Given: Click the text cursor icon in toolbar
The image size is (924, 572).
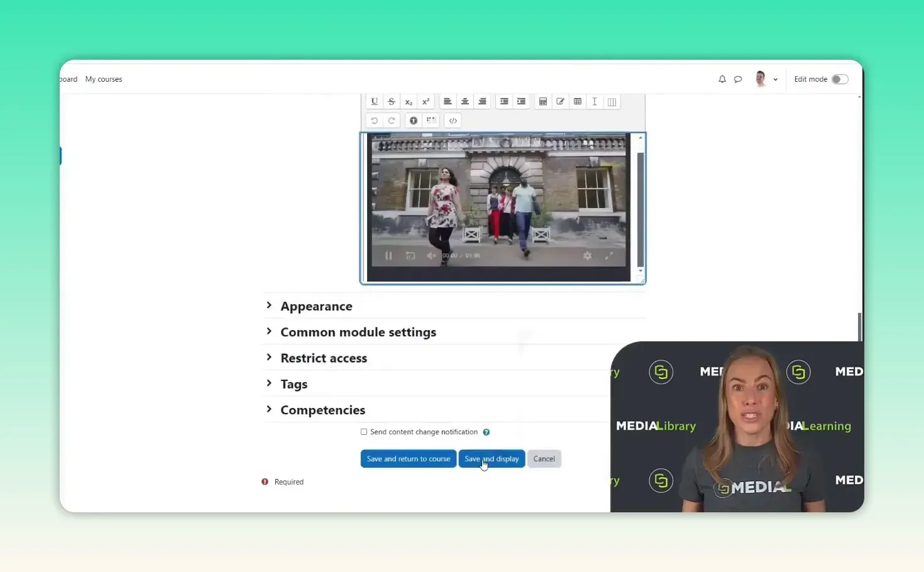Looking at the screenshot, I should [x=595, y=102].
